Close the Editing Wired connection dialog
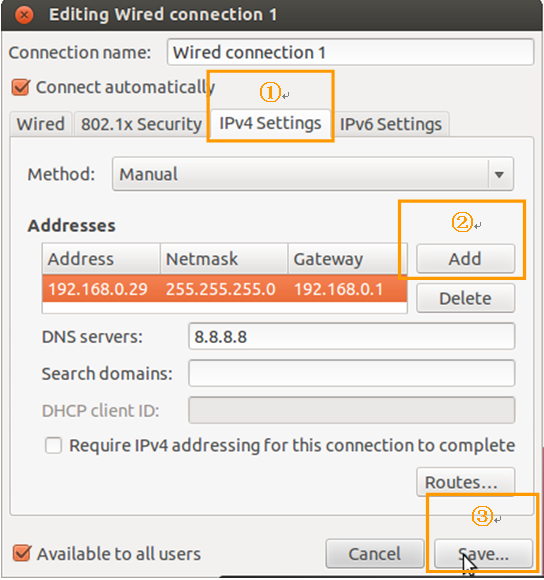Viewport: 544px width, 580px height. tap(24, 15)
